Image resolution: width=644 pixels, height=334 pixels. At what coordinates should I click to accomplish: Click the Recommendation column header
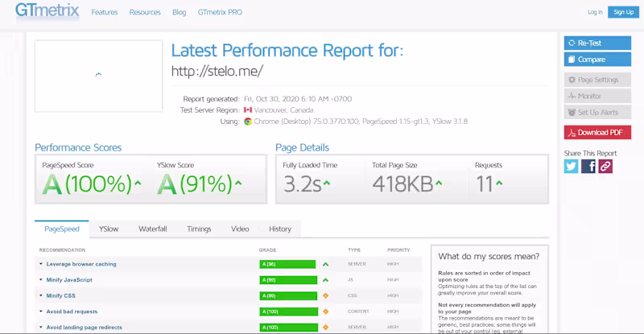[x=63, y=249]
